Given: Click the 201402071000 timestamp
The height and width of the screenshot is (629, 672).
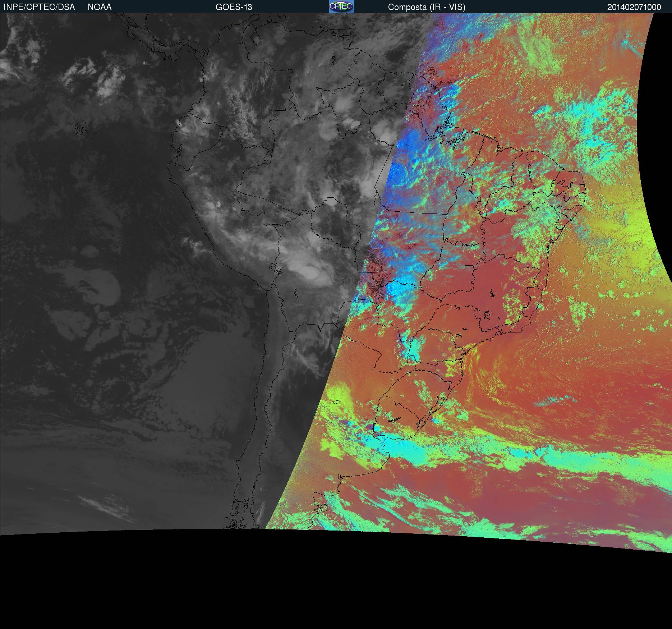Looking at the screenshot, I should [x=634, y=7].
